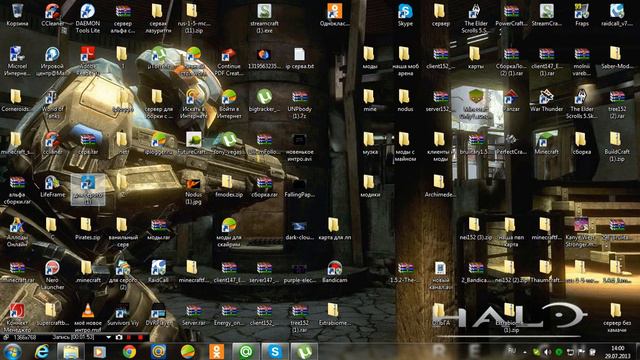
Task: Open the ip серва.txt text file
Action: (299, 58)
